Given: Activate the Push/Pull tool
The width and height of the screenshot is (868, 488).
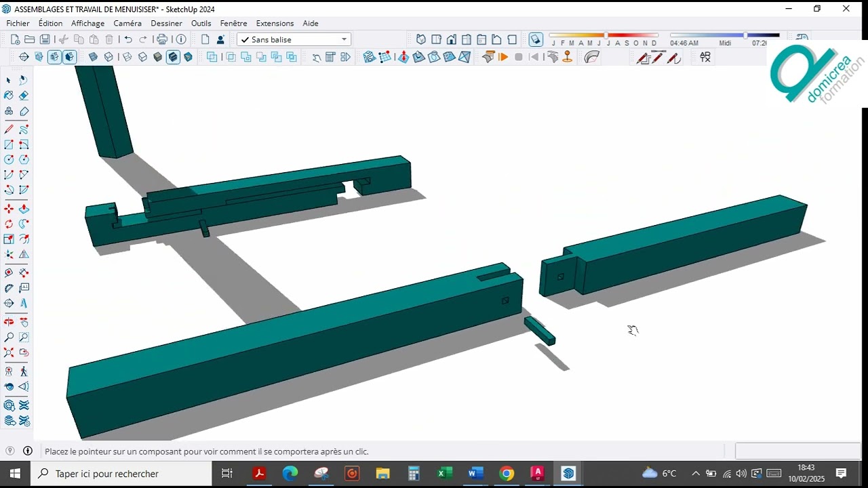Looking at the screenshot, I should coord(24,209).
